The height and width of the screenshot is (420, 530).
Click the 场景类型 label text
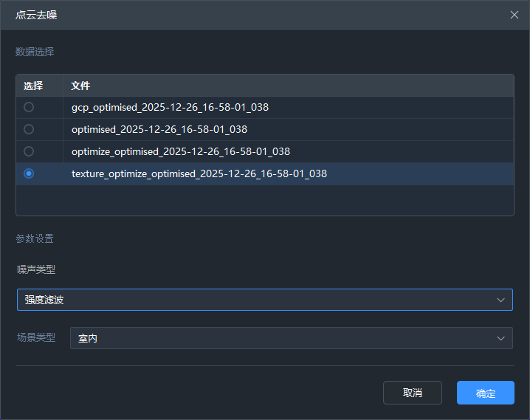36,337
